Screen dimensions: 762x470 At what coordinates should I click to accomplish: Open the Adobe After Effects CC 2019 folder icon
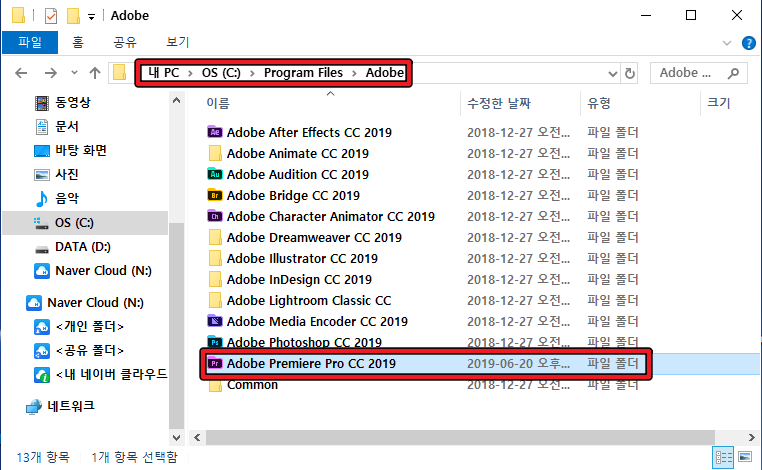coord(215,132)
